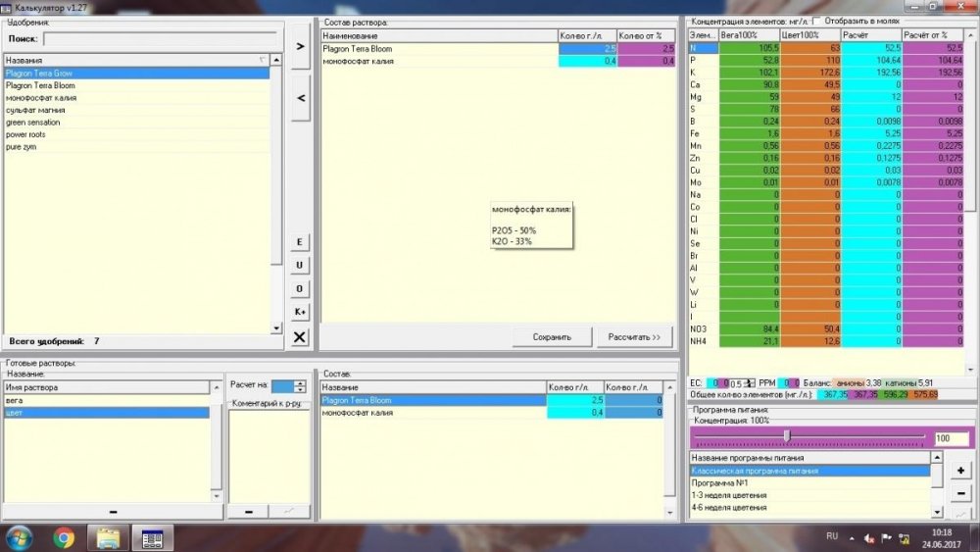
Task: Click the add-to-solution right arrow button
Action: [301, 46]
